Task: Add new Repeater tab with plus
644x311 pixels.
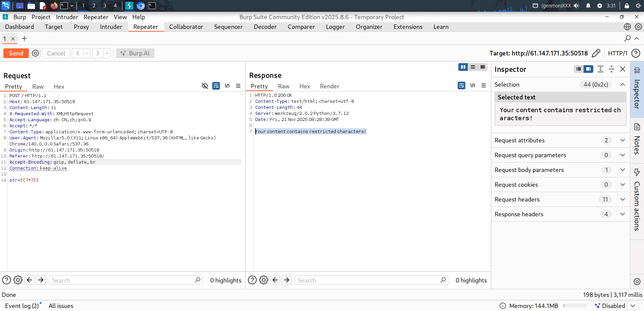Action: pyautogui.click(x=24, y=38)
